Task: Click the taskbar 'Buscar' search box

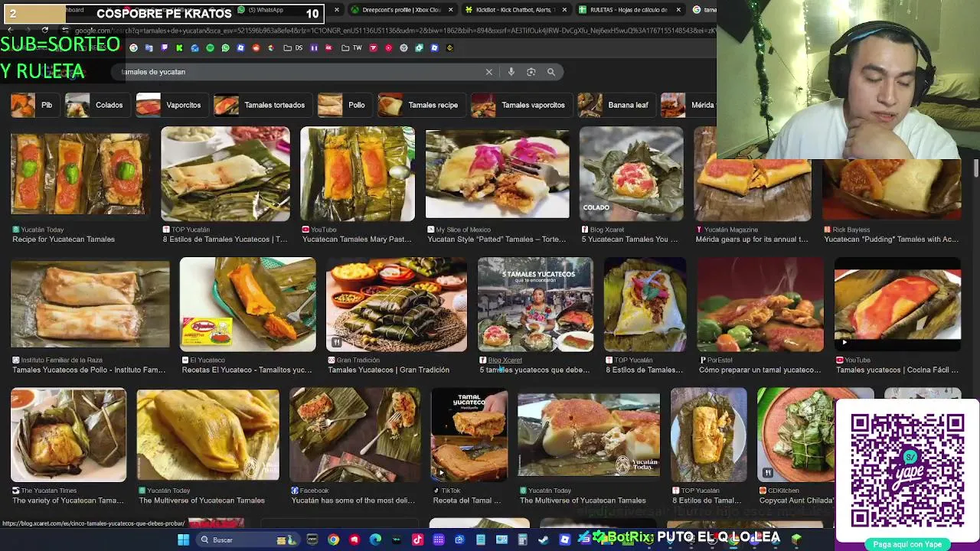Action: 247,540
